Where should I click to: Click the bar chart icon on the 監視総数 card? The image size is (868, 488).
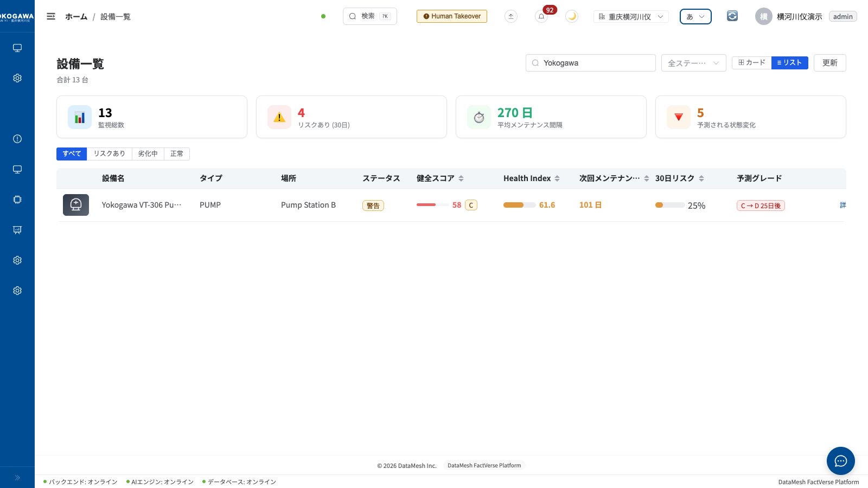point(80,117)
